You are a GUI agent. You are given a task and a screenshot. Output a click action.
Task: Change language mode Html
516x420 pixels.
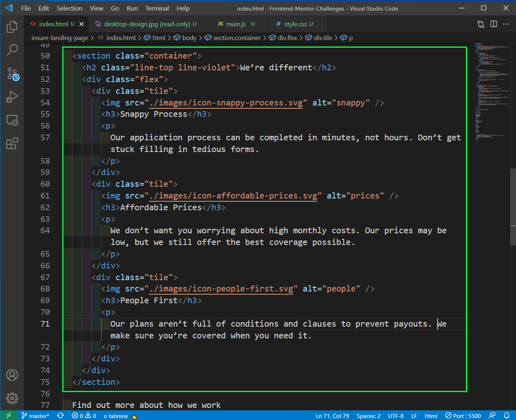click(x=431, y=416)
